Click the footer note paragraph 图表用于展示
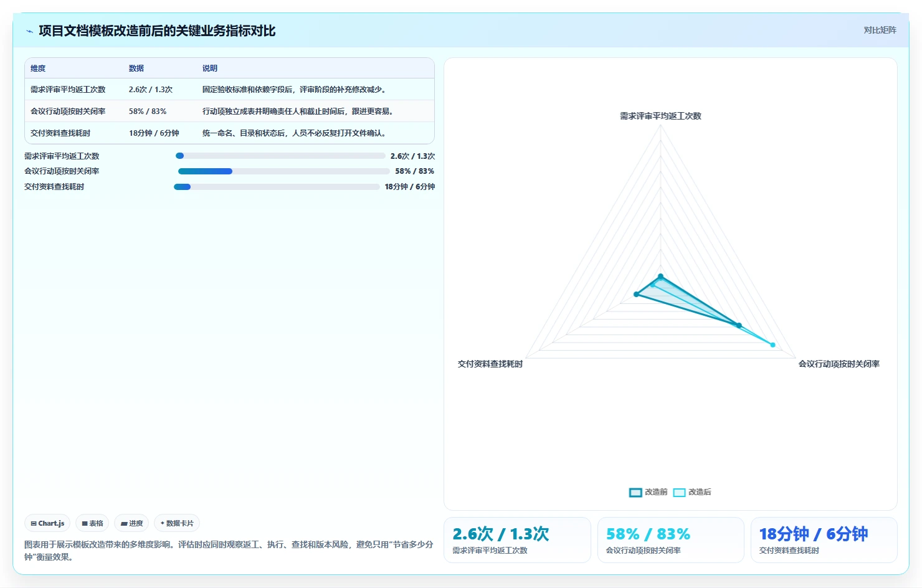Image resolution: width=922 pixels, height=588 pixels. click(229, 551)
